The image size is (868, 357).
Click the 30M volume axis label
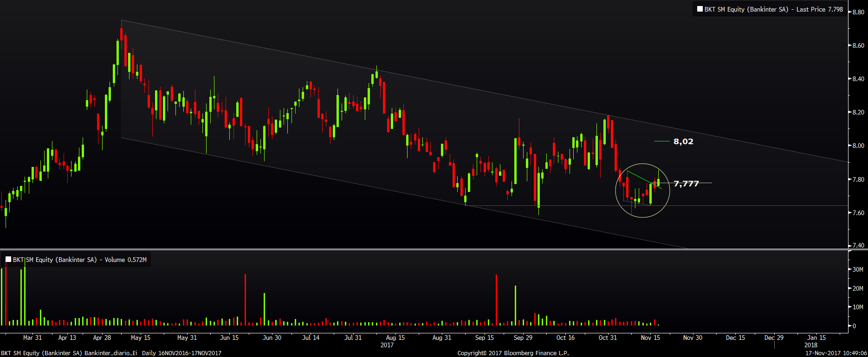(x=858, y=269)
